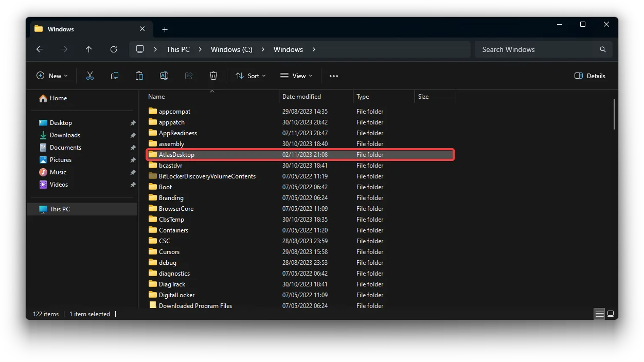This screenshot has height=362, width=644.
Task: Cut the selected AtlasDesktop folder
Action: [90, 75]
